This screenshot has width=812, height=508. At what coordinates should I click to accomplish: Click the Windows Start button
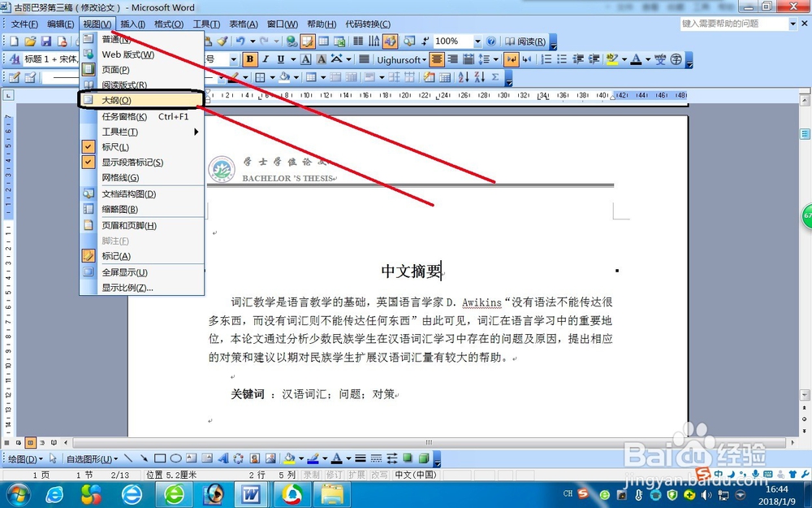tap(19, 494)
